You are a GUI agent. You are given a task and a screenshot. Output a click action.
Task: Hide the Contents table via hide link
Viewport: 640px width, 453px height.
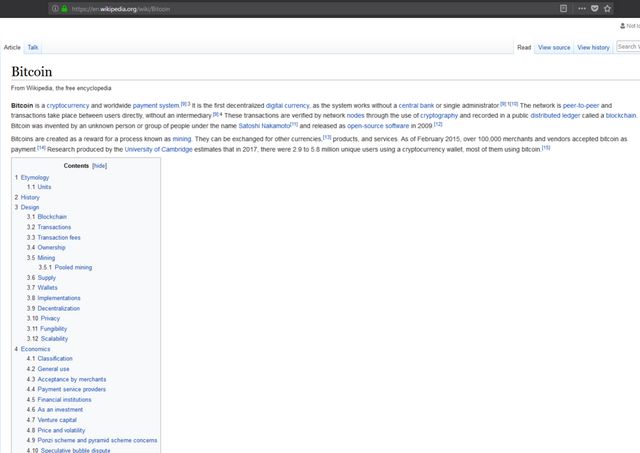point(100,166)
